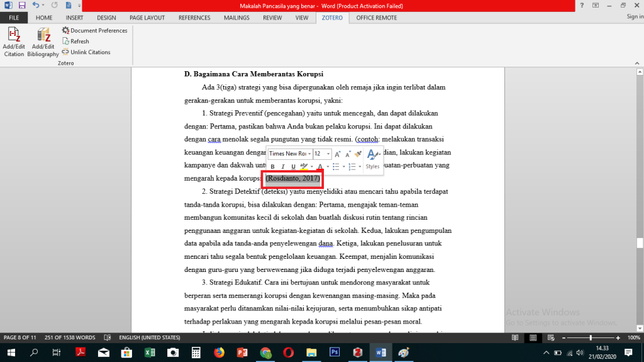
Task: Open the Styles dropdown in mini toolbar
Action: (372, 159)
